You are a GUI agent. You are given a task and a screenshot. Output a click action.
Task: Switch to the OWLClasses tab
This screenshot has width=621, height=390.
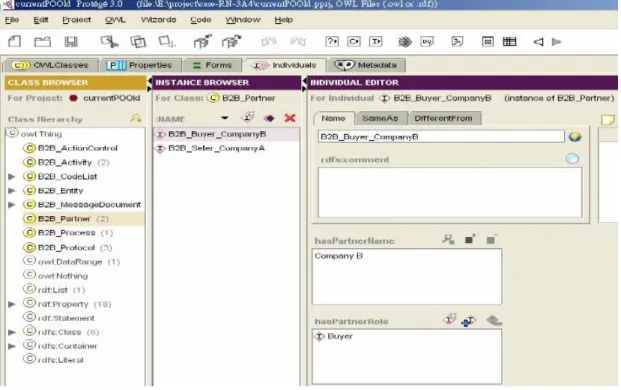click(x=50, y=65)
